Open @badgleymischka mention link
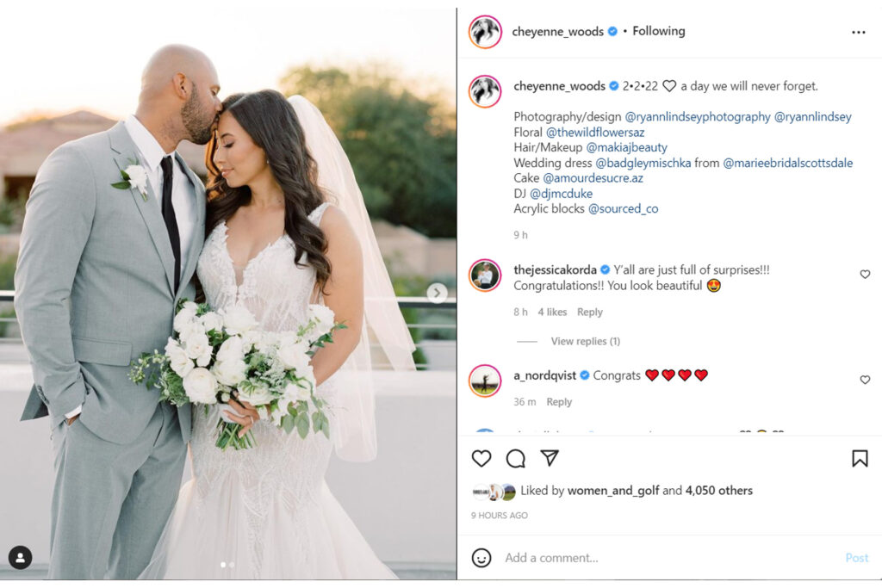 click(x=643, y=163)
